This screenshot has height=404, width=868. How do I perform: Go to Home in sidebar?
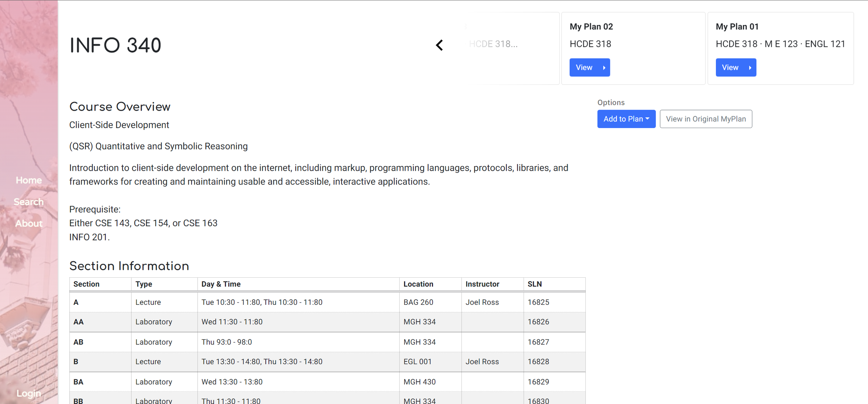click(x=29, y=180)
